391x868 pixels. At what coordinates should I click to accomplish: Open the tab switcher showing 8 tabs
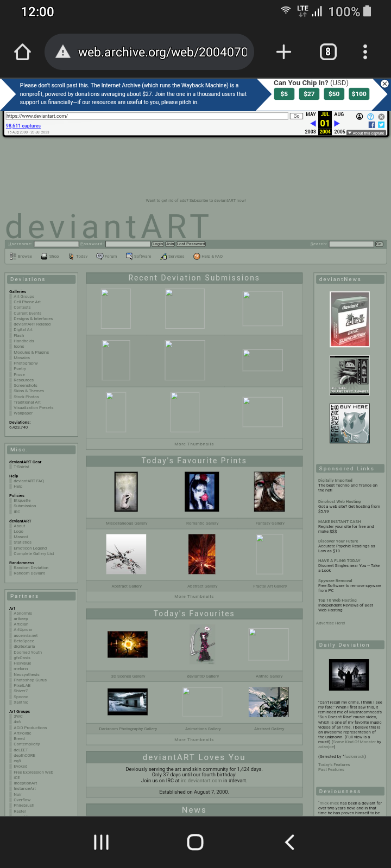point(327,52)
